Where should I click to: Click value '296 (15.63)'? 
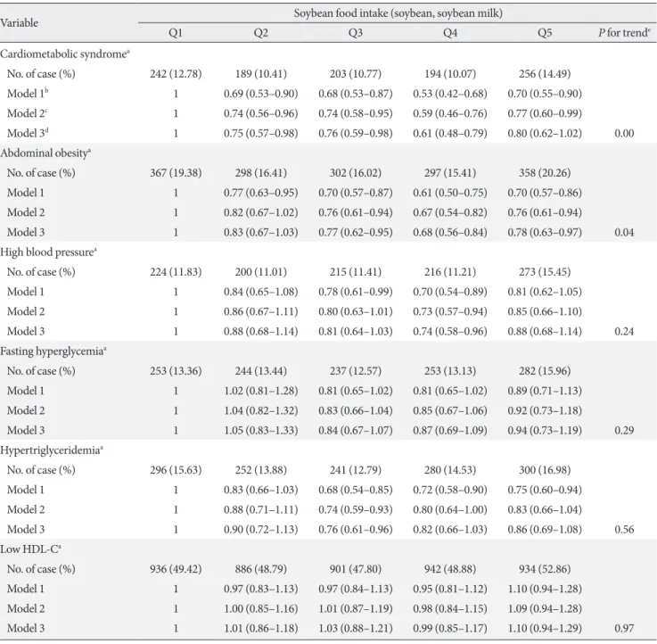click(x=176, y=470)
